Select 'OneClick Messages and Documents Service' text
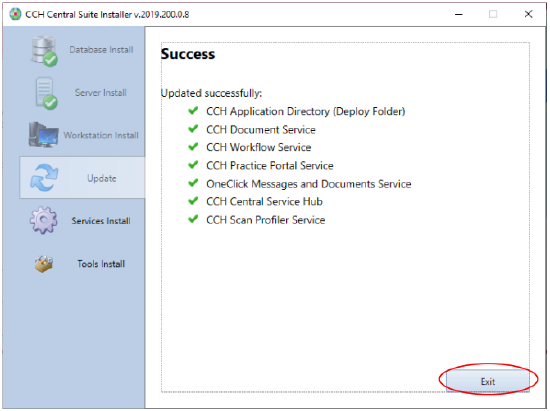This screenshot has width=550, height=411. point(309,184)
